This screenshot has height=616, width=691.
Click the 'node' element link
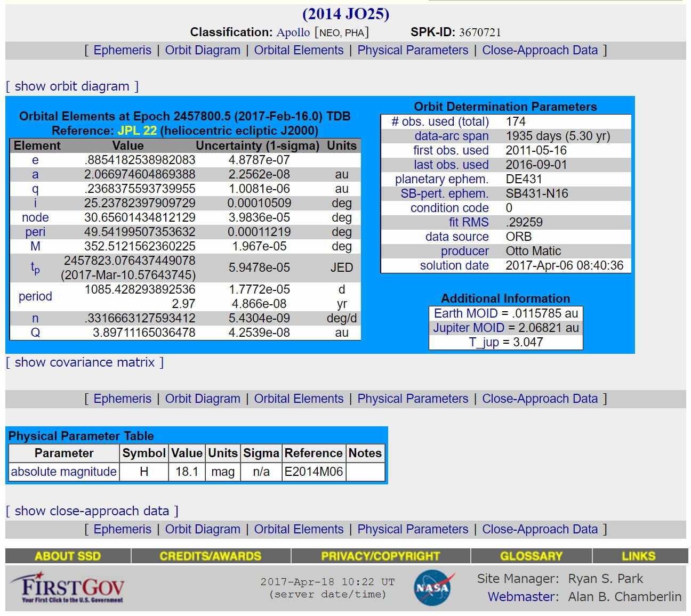[35, 217]
